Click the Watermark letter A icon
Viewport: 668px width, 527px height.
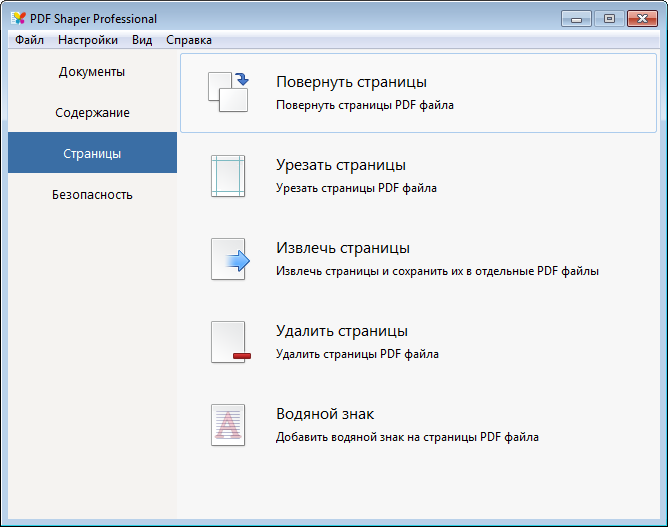(228, 425)
